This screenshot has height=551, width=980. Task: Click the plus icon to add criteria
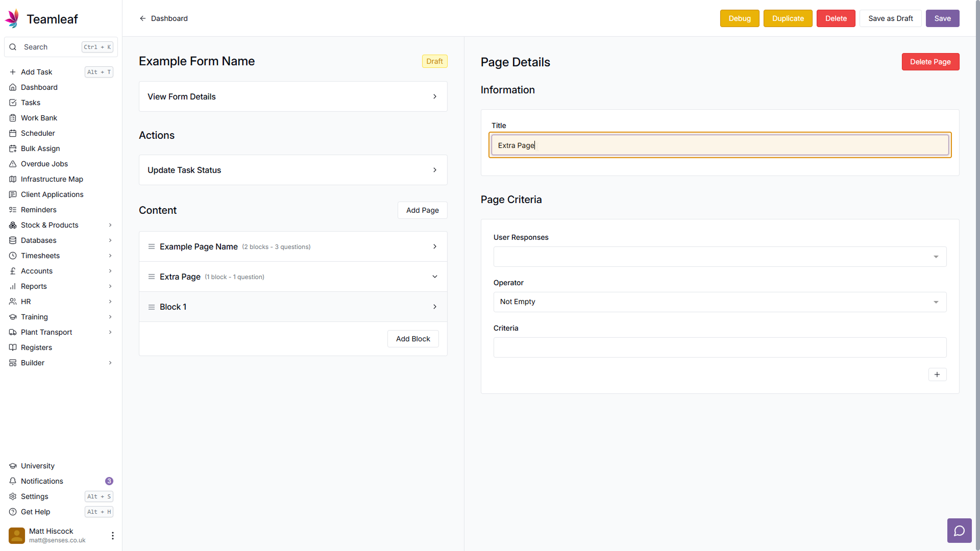(x=937, y=374)
